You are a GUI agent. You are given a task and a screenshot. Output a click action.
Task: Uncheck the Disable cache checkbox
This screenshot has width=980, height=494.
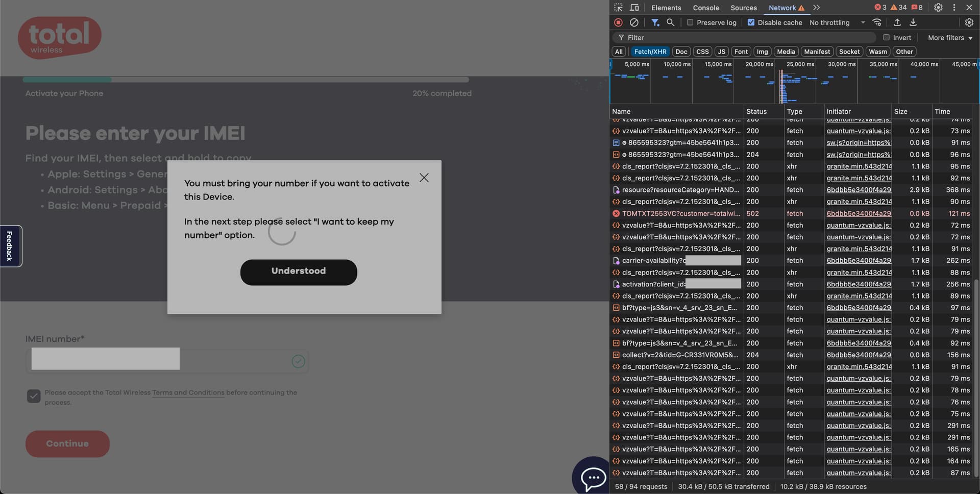point(751,22)
